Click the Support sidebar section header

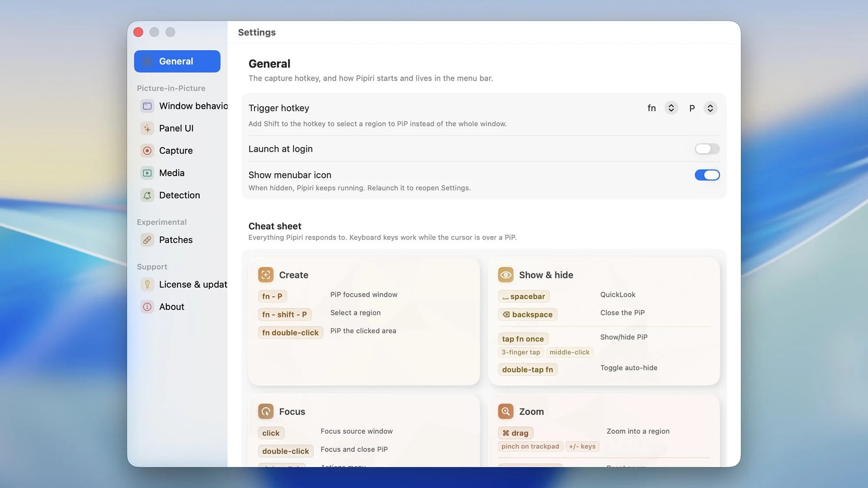pos(152,267)
